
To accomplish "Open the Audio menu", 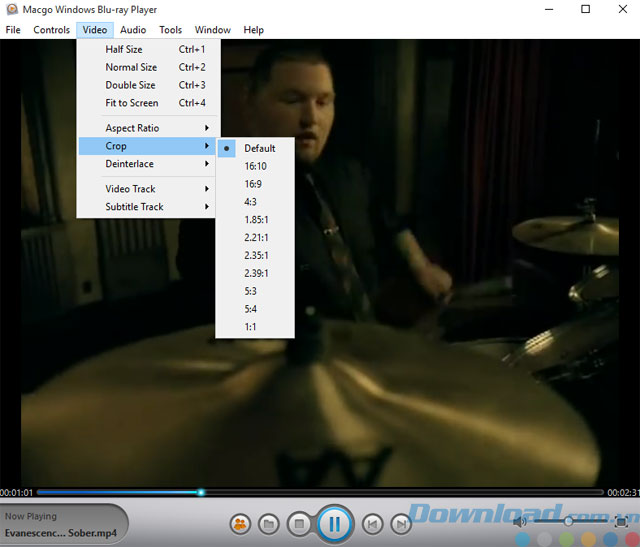I will tap(133, 30).
